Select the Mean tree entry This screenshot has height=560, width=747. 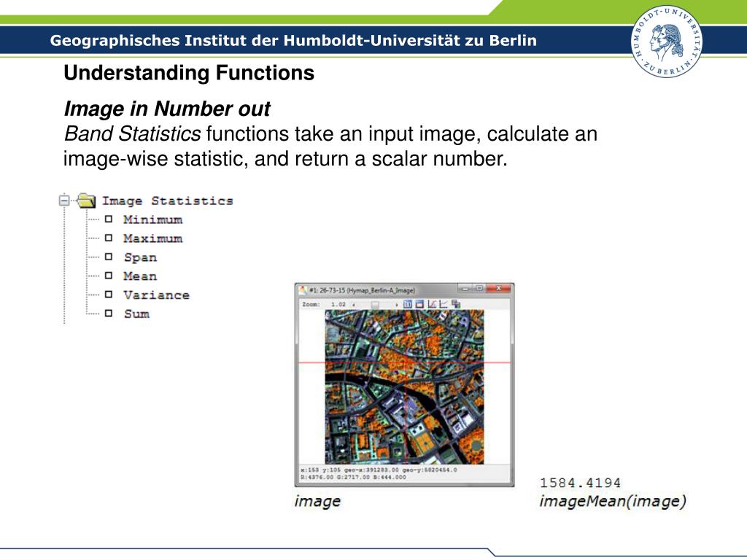(x=140, y=276)
